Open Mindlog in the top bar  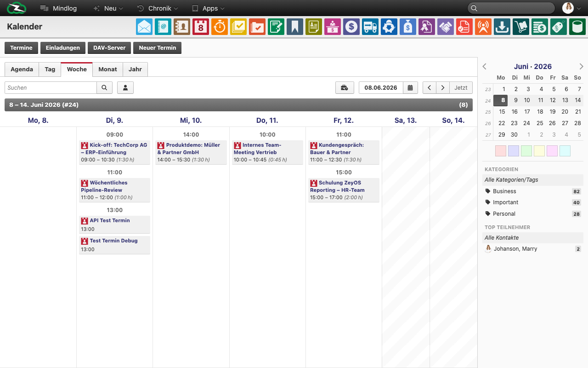tap(58, 8)
